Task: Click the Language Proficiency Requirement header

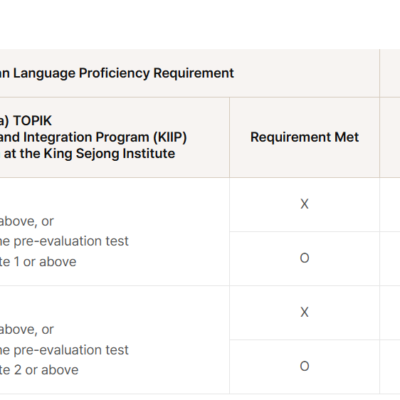Action: point(117,73)
